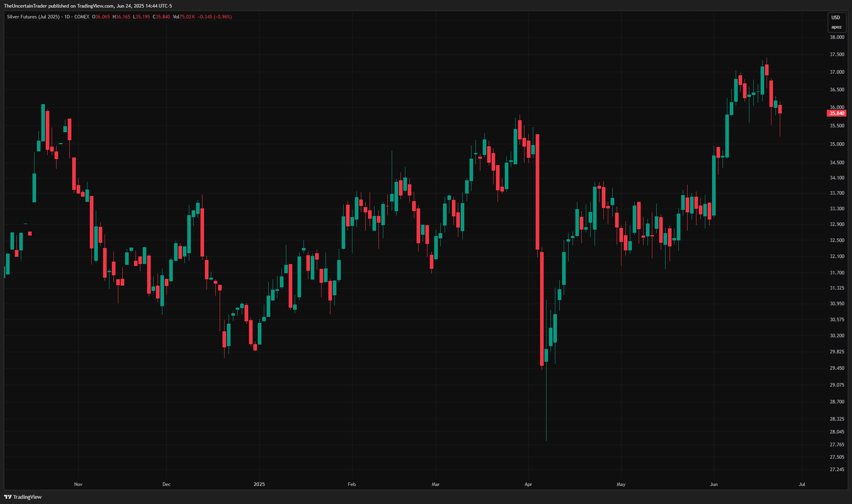852x504 pixels.
Task: Click the 35.000 price scale label
Action: tap(837, 144)
